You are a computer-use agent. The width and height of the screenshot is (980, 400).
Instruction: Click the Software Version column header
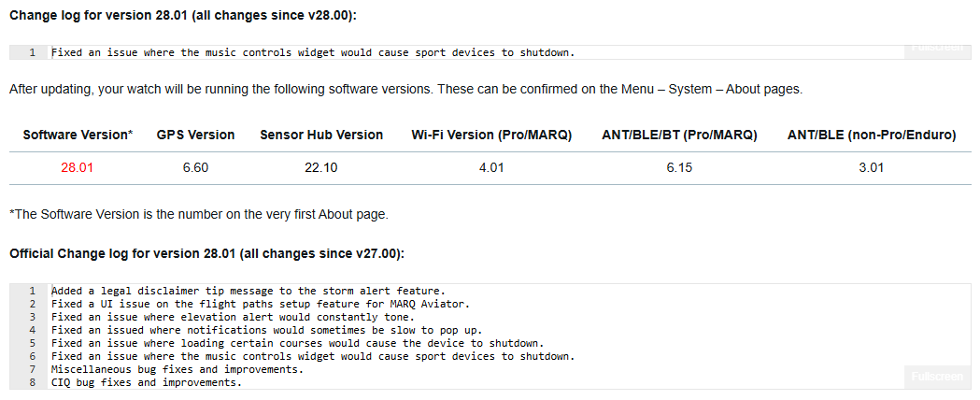pos(78,135)
